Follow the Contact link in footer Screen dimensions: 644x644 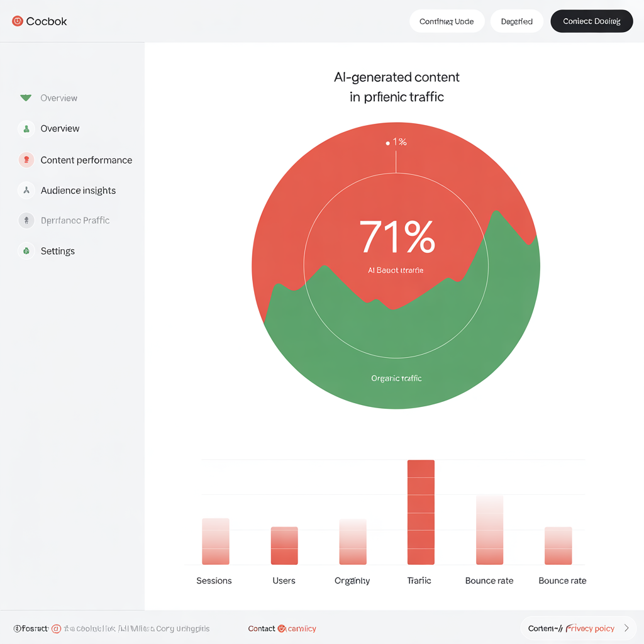262,628
